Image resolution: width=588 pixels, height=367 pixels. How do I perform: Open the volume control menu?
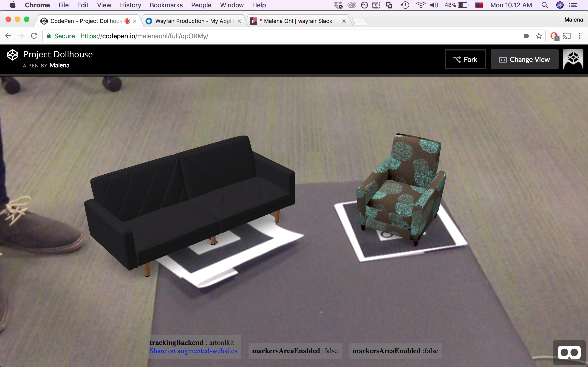(434, 5)
